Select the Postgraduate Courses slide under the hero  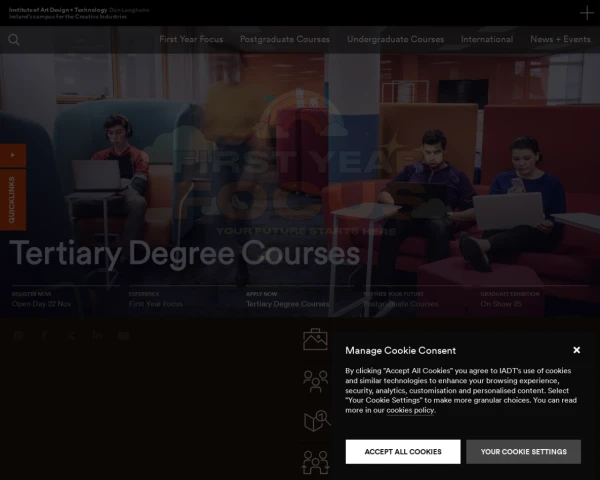(x=417, y=299)
